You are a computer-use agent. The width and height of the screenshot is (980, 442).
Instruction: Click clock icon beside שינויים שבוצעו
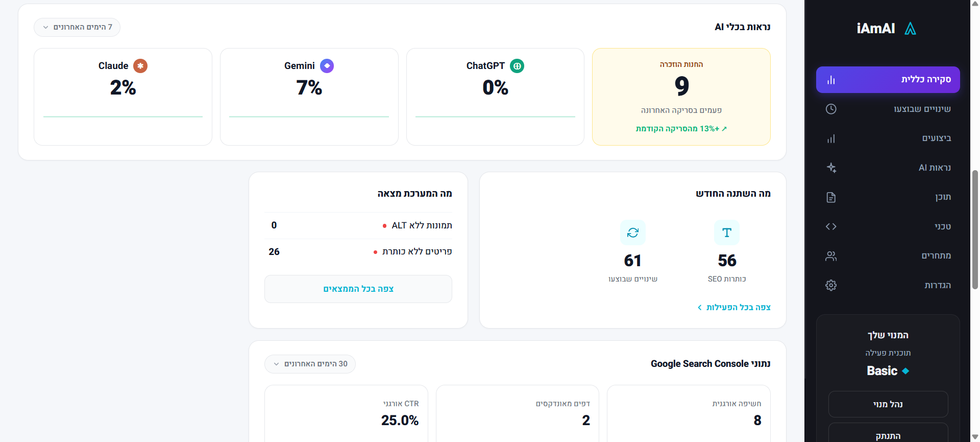tap(831, 109)
